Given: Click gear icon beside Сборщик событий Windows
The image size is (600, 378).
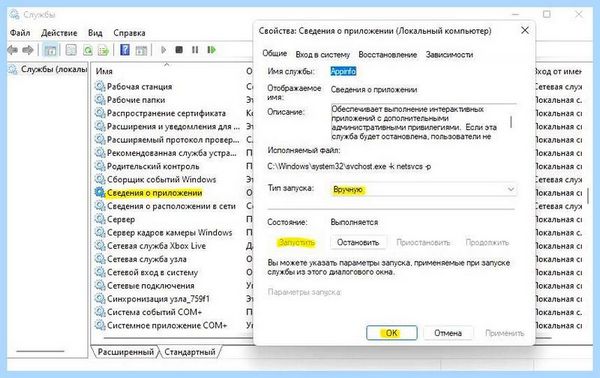Looking at the screenshot, I should [x=100, y=179].
